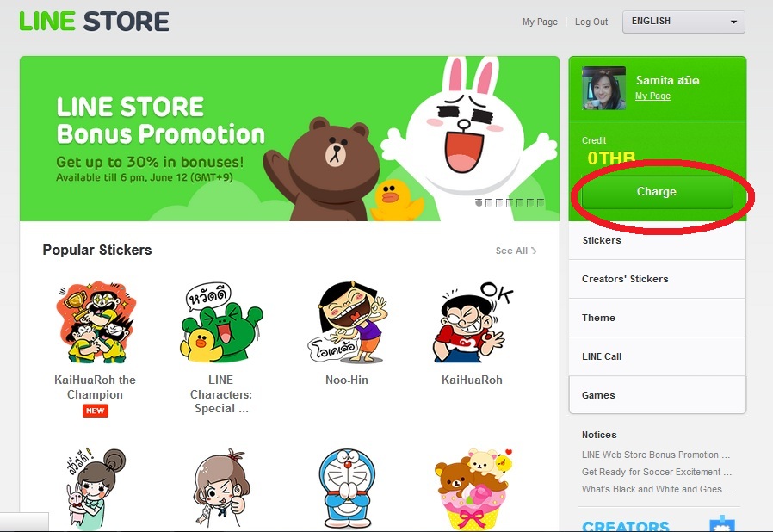
Task: Expand See All popular stickers
Action: coord(516,251)
